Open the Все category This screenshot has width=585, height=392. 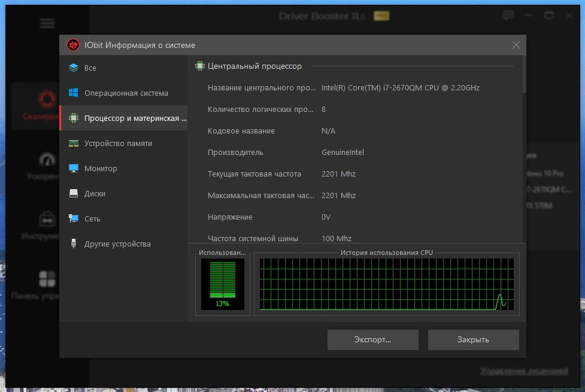[x=123, y=68]
